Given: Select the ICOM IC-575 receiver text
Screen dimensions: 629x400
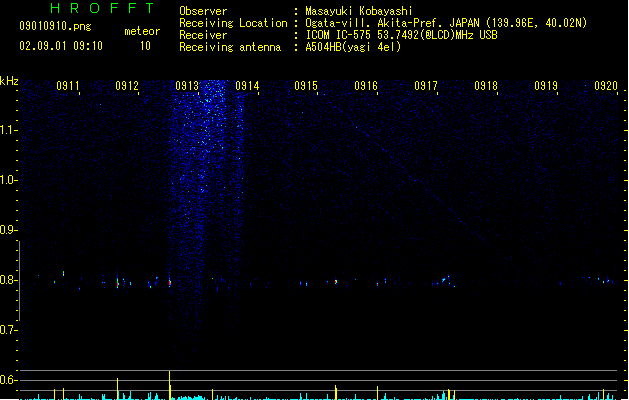Looking at the screenshot, I should coord(402,35).
